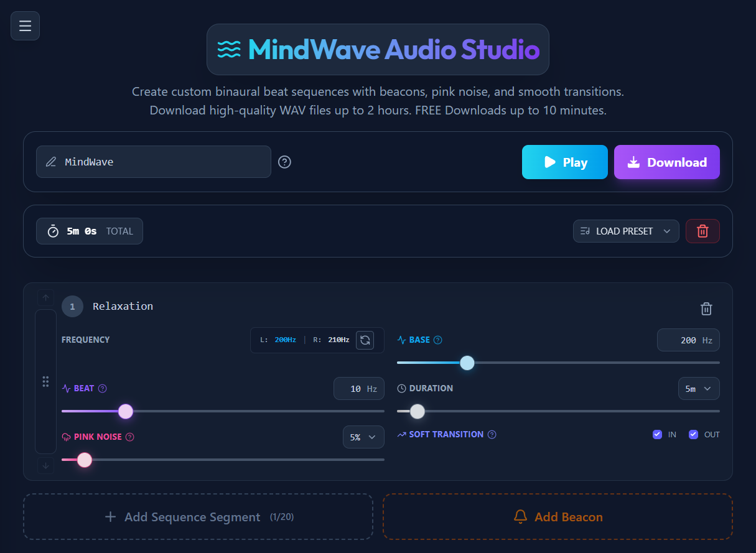756x553 pixels.
Task: Click the MindWave Audio Studio wave logo
Action: [x=229, y=49]
